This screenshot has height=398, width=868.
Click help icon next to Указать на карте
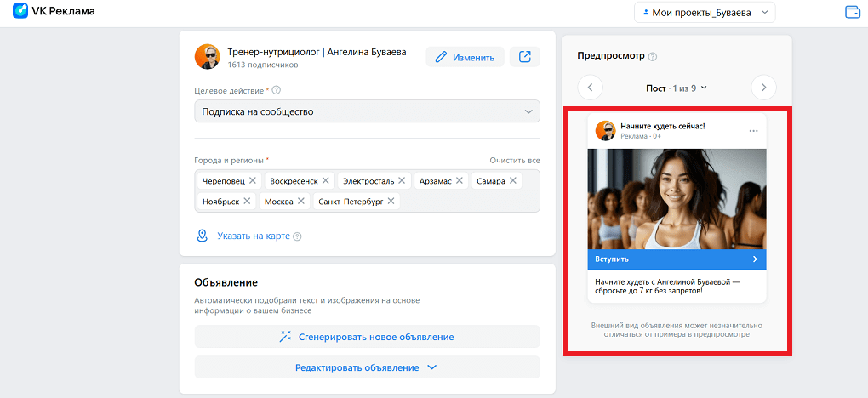297,236
